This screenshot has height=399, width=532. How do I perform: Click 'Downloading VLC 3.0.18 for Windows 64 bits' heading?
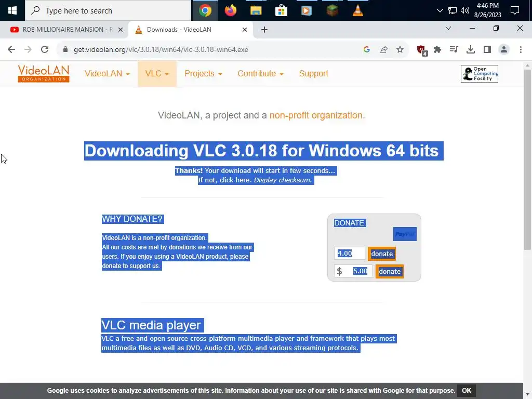coord(261,151)
